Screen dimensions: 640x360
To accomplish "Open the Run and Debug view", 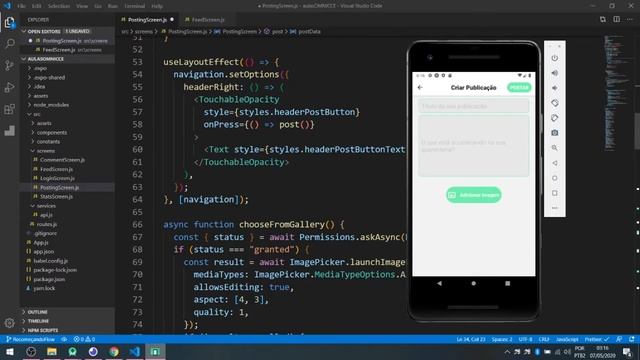I will pos(9,87).
